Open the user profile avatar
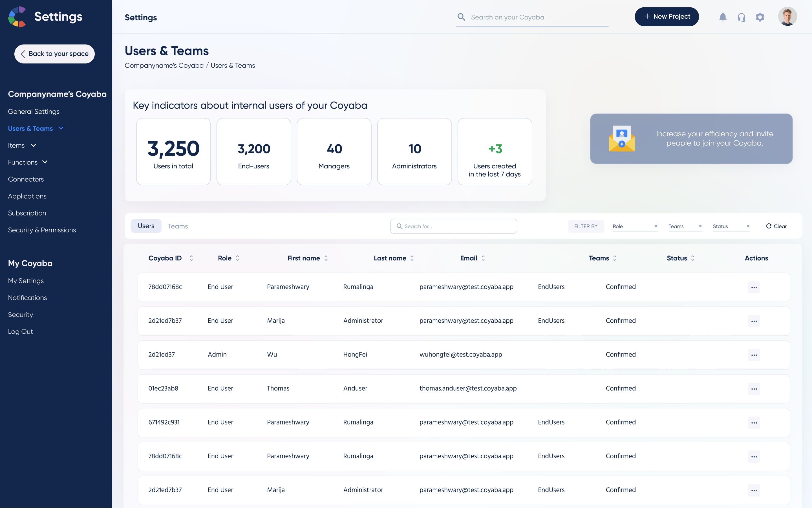 point(787,16)
